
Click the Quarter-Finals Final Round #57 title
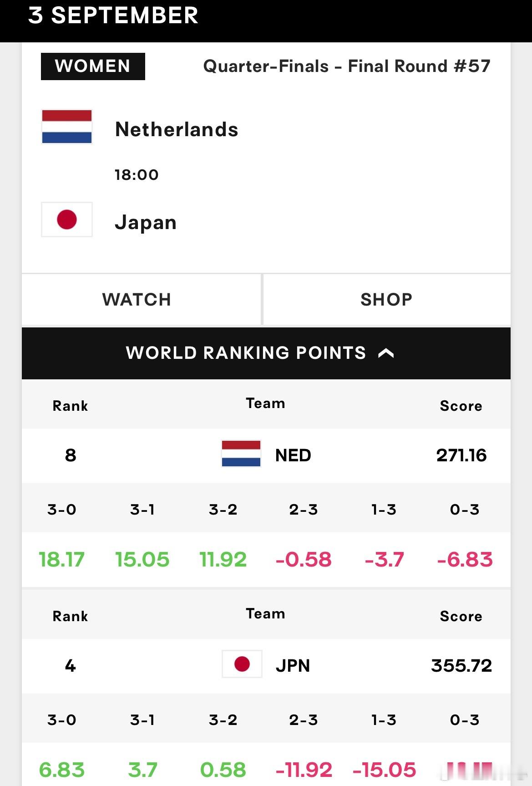click(x=347, y=66)
